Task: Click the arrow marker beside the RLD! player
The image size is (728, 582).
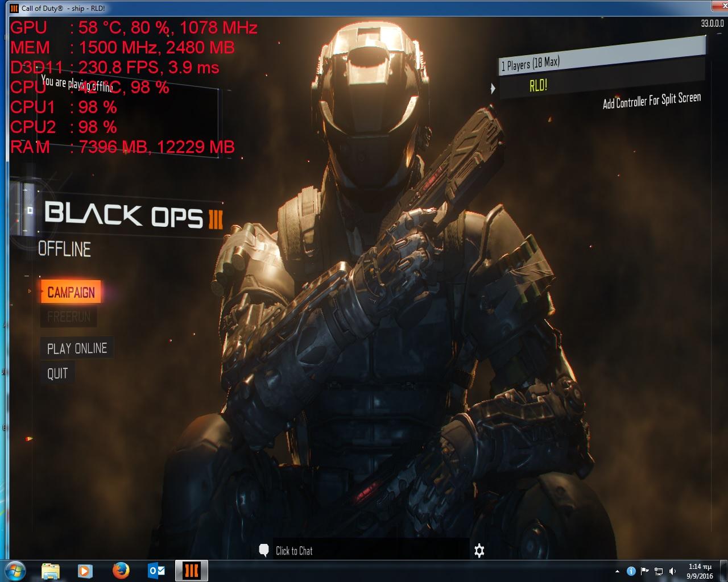Action: click(493, 89)
